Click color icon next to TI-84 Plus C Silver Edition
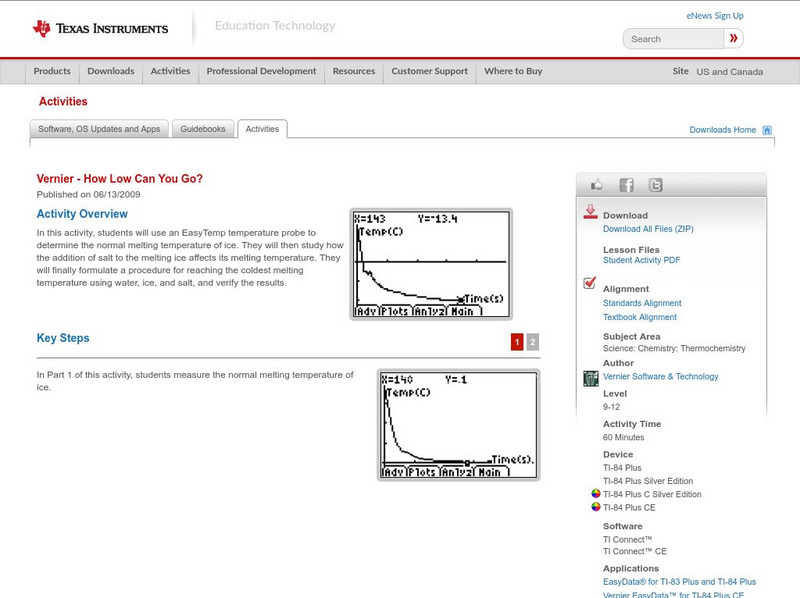 click(595, 493)
